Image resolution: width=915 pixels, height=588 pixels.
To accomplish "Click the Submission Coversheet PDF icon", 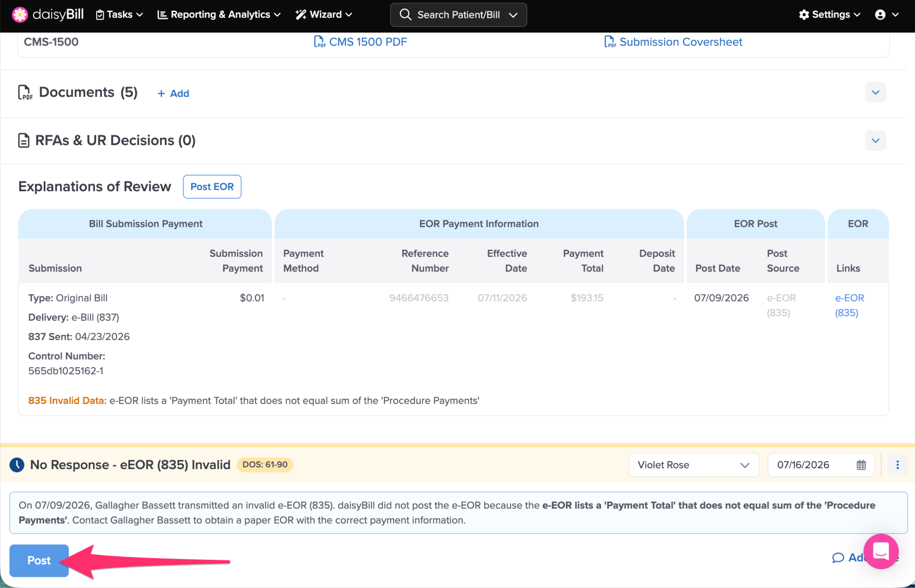I will (610, 42).
